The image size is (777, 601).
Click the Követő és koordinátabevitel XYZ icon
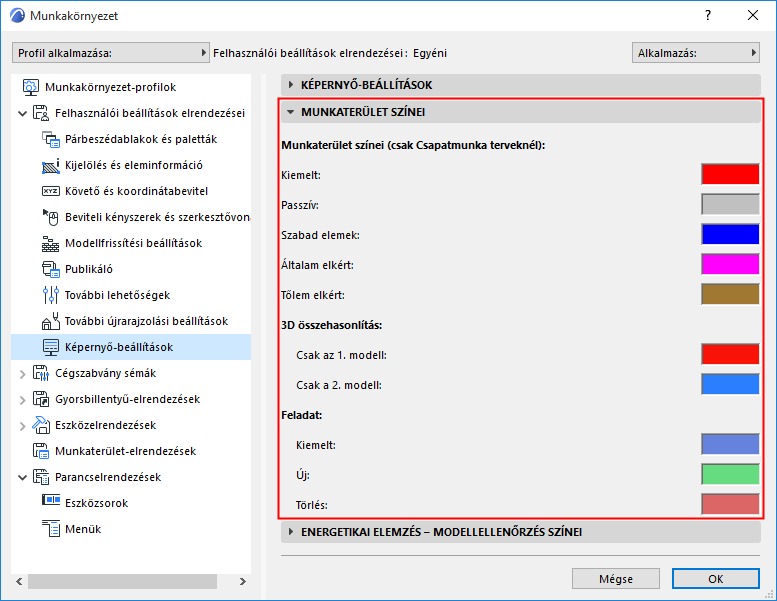[x=51, y=191]
